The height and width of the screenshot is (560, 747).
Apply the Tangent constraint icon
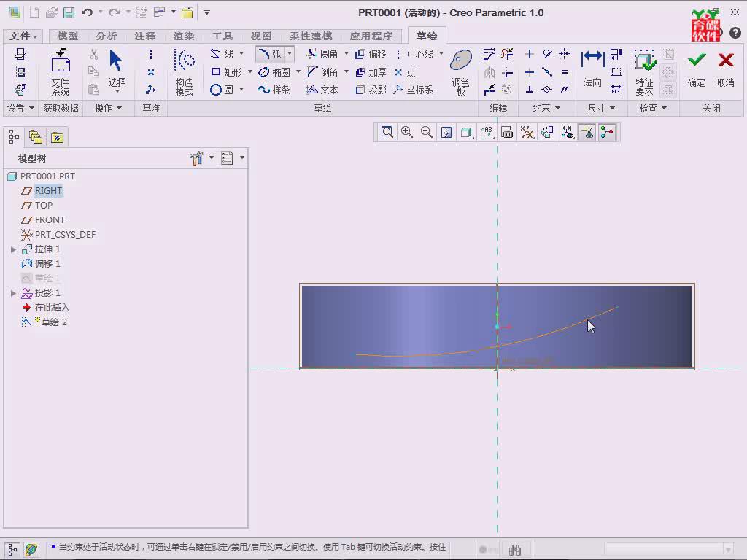coord(547,54)
